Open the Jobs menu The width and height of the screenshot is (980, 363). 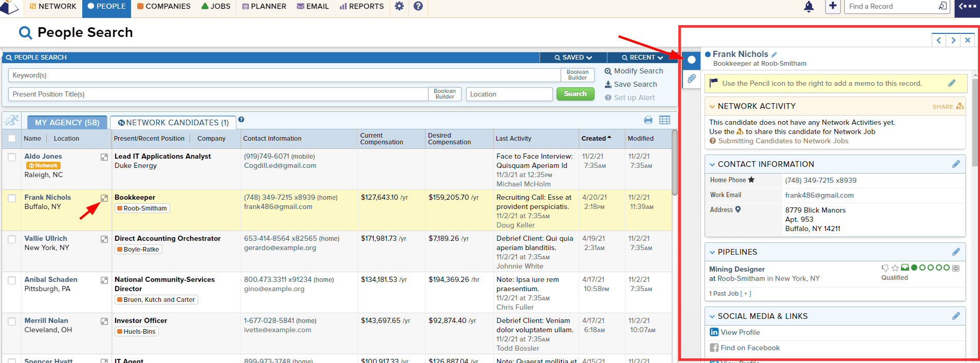tap(216, 6)
